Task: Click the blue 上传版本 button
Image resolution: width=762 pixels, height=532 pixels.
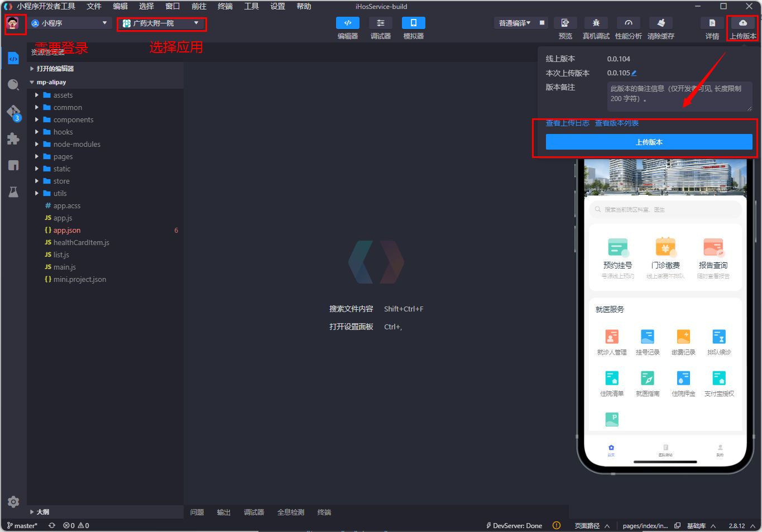Action: (649, 142)
